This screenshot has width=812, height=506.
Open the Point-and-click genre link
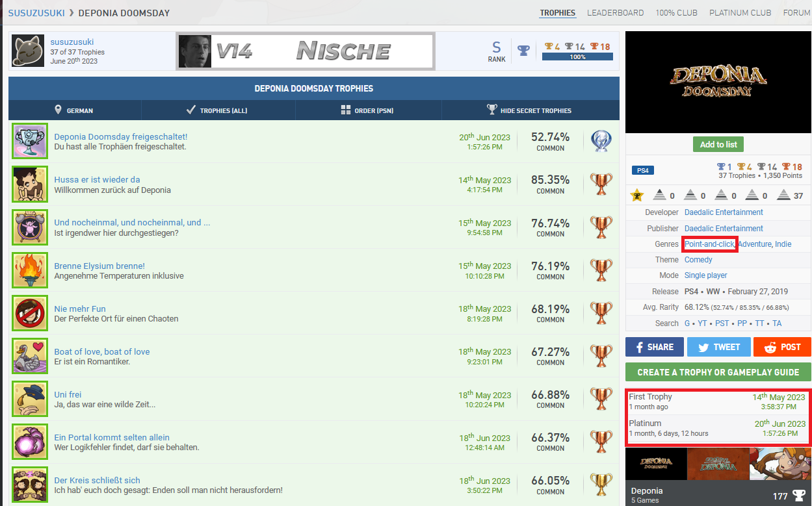(709, 244)
